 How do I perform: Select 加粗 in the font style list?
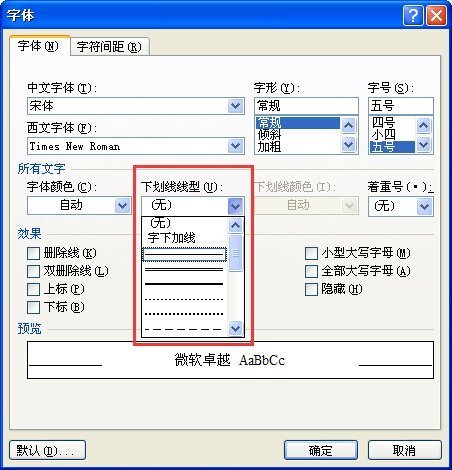(269, 147)
